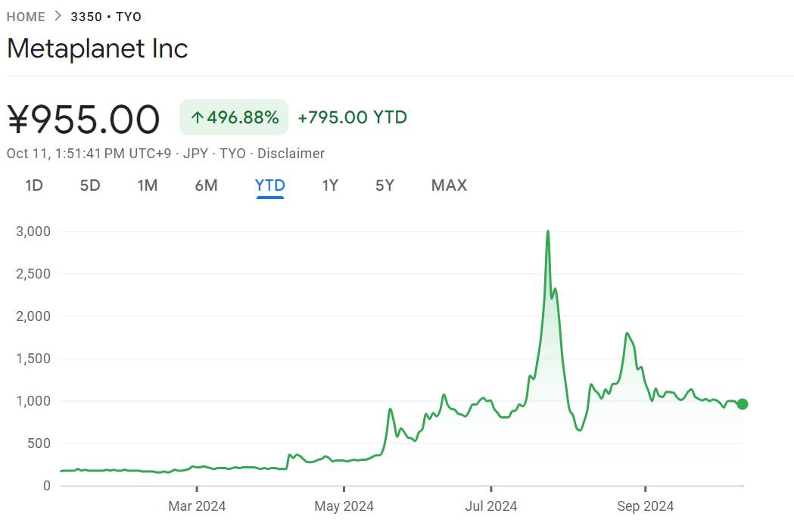Click the +795.00 YTD change text
This screenshot has height=532, width=794.
[352, 117]
